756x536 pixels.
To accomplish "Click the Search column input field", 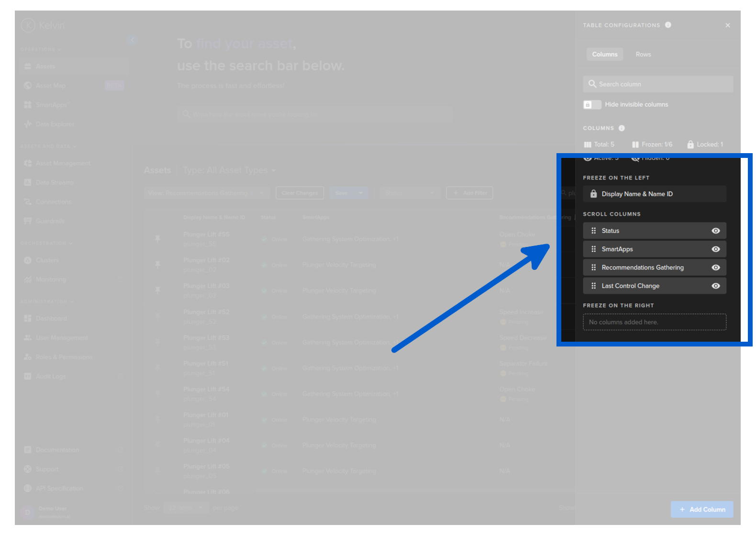I will click(658, 84).
